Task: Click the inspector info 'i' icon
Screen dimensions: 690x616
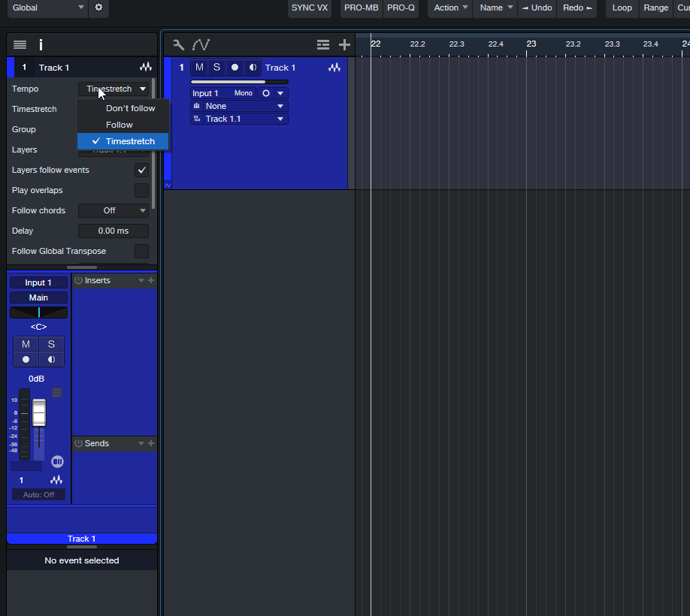Action: coord(41,44)
